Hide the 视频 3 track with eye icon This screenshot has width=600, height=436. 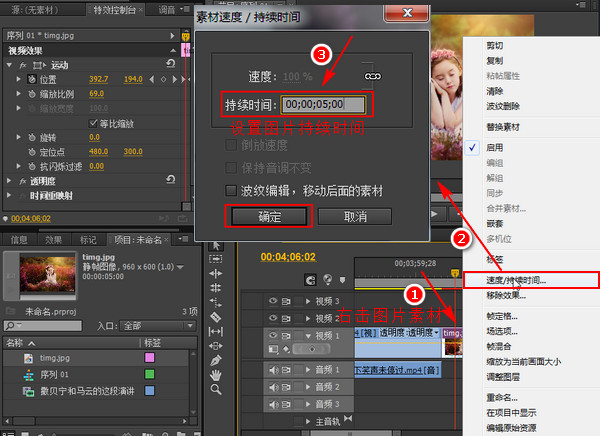pyautogui.click(x=272, y=301)
